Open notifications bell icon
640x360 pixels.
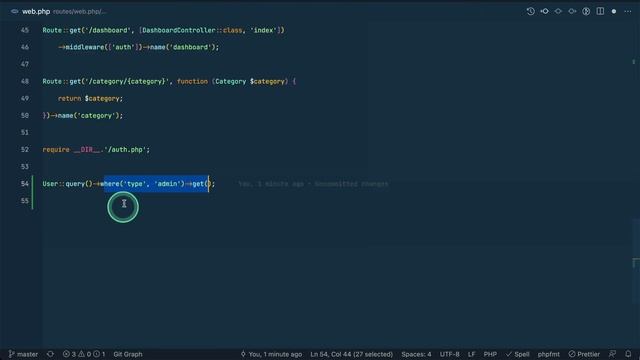[628, 354]
